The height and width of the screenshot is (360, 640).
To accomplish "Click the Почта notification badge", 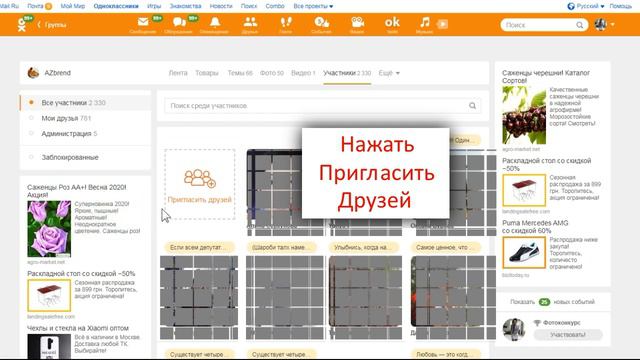I will [48, 6].
